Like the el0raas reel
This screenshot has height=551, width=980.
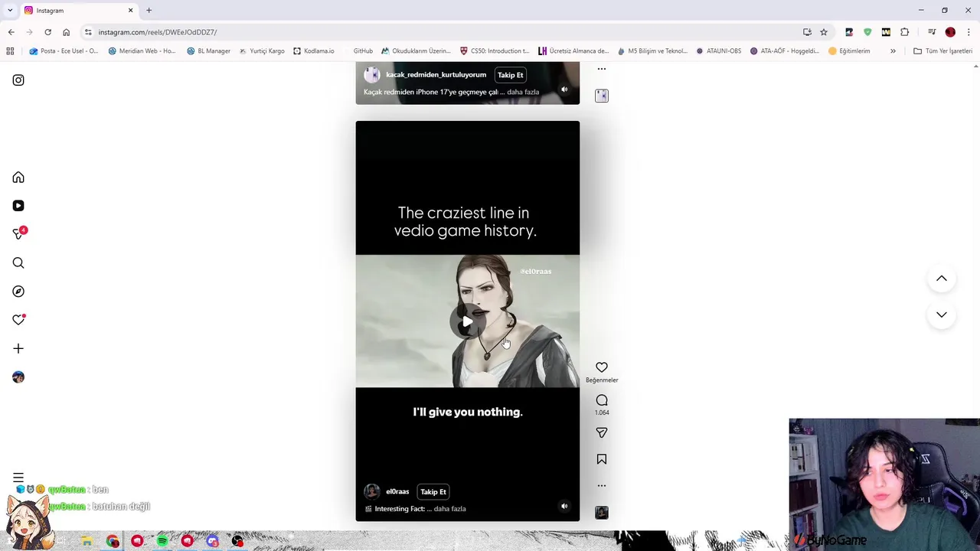[602, 367]
